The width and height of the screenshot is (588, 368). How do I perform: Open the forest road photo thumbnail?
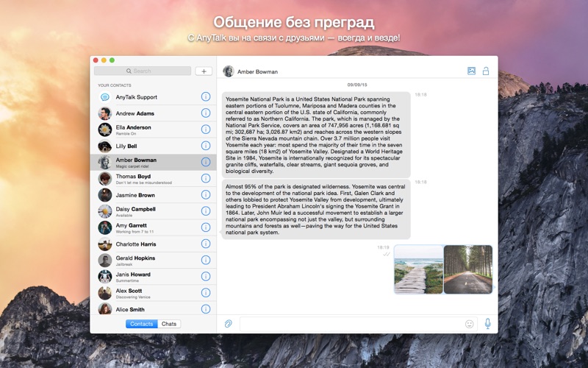tap(467, 269)
